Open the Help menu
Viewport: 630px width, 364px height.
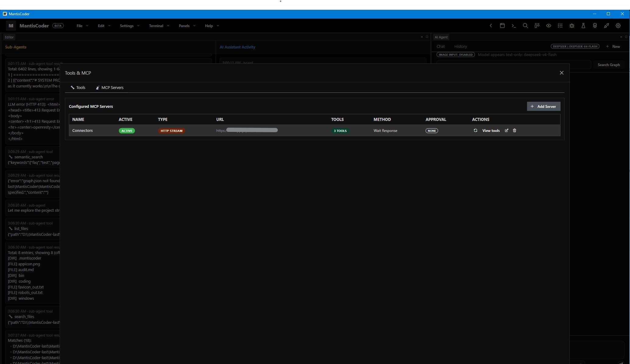tap(212, 26)
